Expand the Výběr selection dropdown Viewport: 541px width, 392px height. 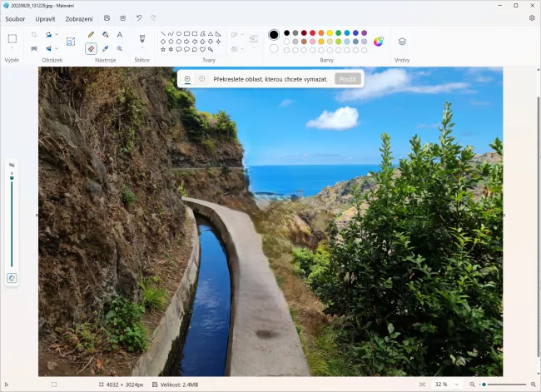pos(12,49)
